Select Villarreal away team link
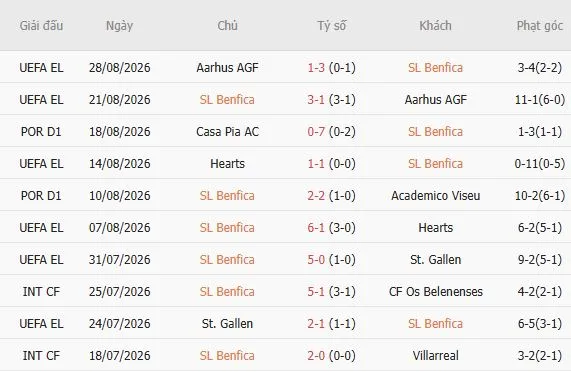The height and width of the screenshot is (372, 571). (x=436, y=356)
